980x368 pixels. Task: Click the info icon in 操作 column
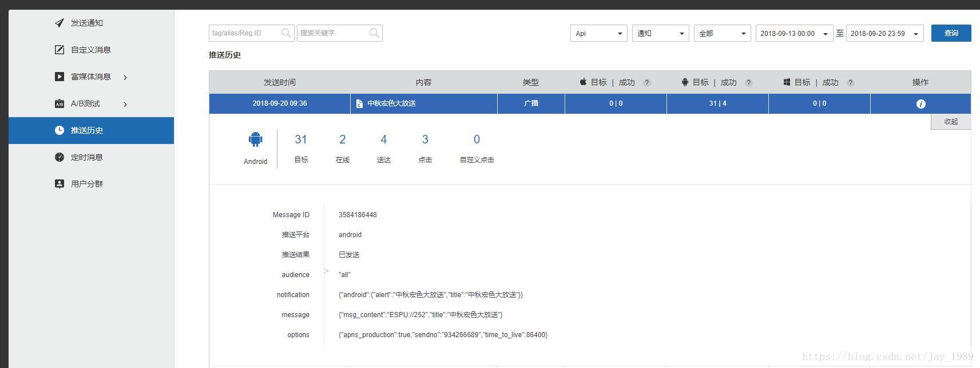pos(921,104)
